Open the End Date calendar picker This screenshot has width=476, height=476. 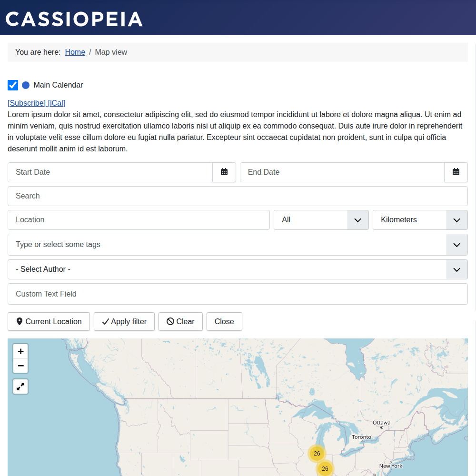coord(456,172)
